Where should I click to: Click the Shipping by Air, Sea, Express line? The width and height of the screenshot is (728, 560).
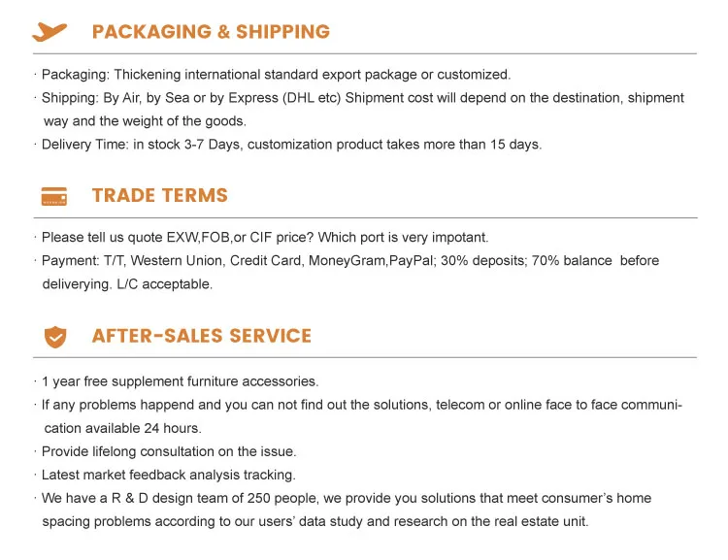click(362, 98)
